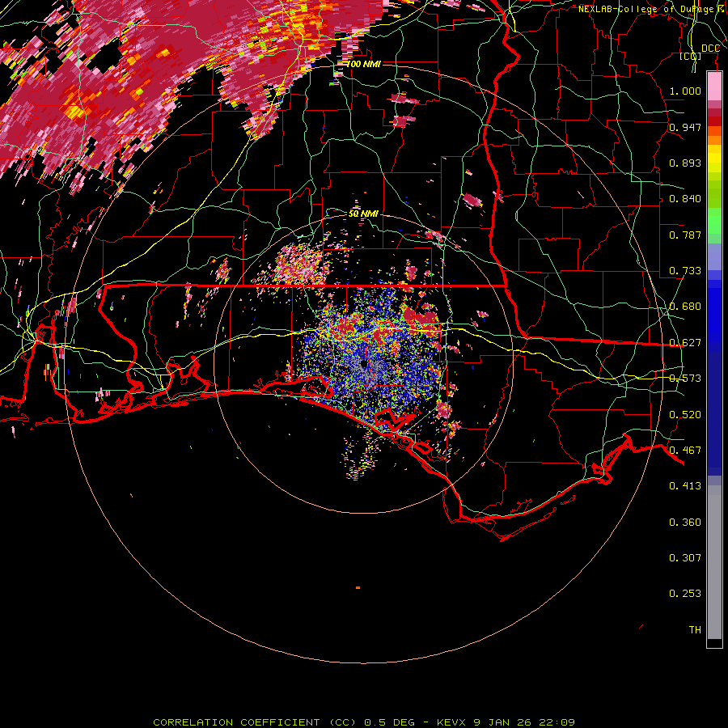The height and width of the screenshot is (728, 728).
Task: Click the [CC] product label
Action: tap(691, 56)
